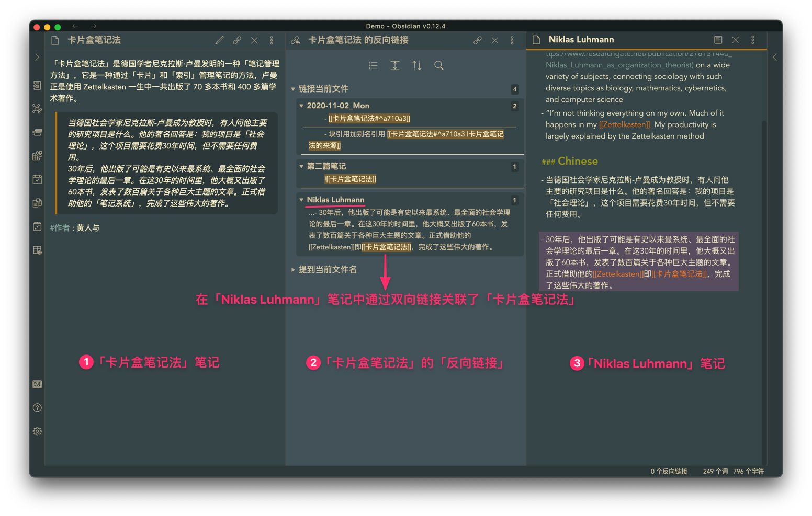812x516 pixels.
Task: Click the 卡片盒笔记法 pane title
Action: [94, 40]
